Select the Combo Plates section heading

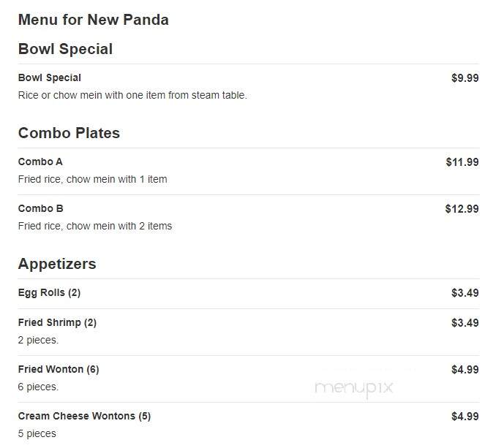click(x=69, y=133)
